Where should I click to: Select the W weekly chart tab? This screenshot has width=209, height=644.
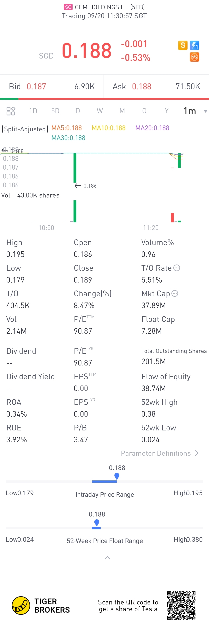(x=100, y=111)
